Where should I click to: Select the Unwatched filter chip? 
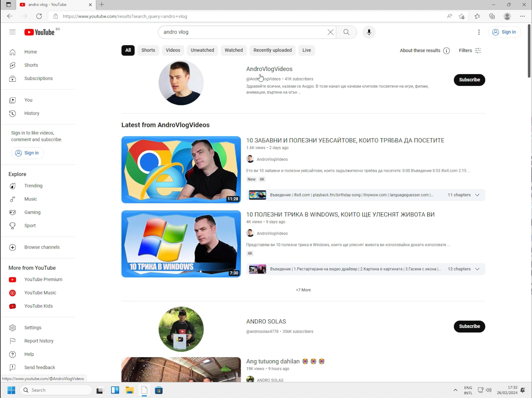(202, 50)
